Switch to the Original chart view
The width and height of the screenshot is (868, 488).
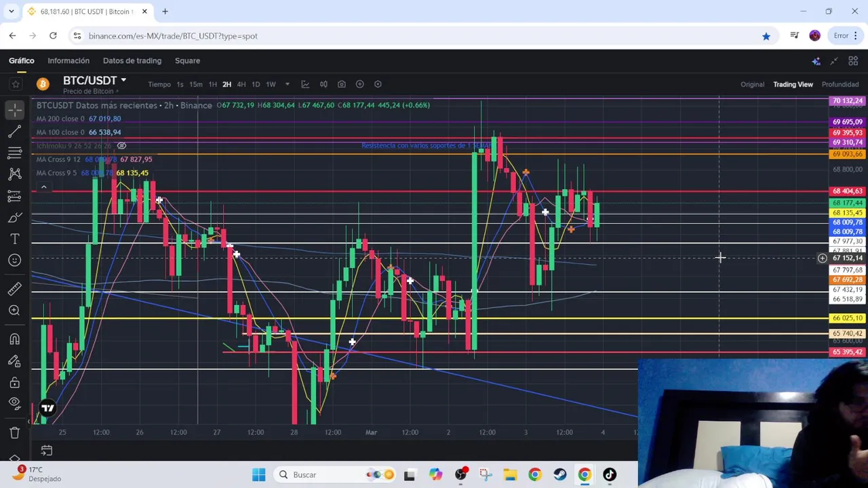point(752,85)
